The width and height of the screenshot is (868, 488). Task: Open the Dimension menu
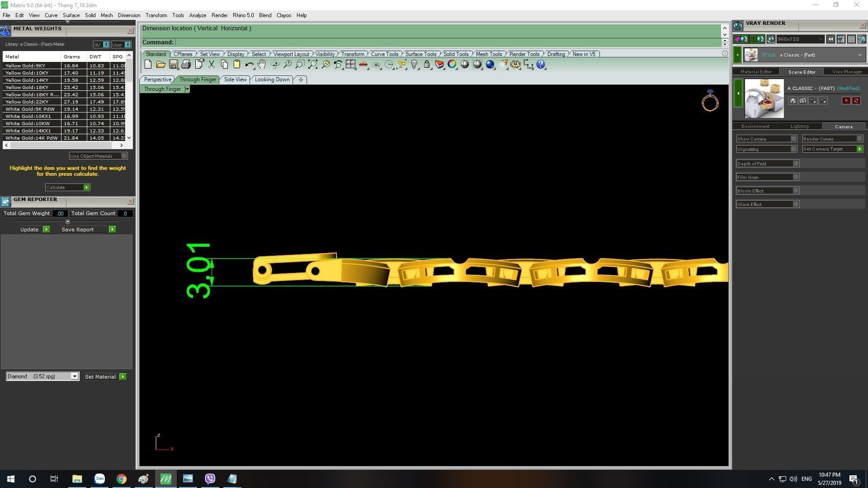pos(129,15)
